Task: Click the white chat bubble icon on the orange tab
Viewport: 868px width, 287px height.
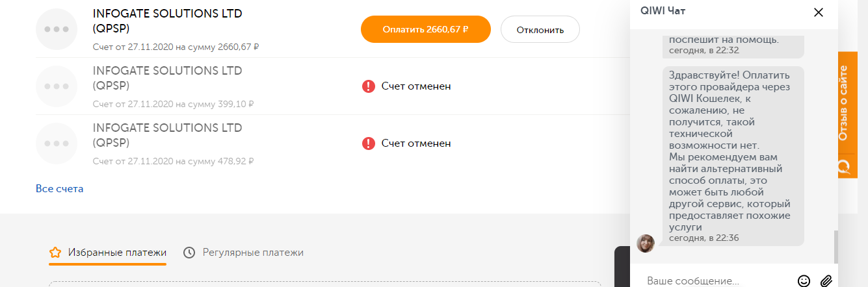Action: (x=844, y=166)
